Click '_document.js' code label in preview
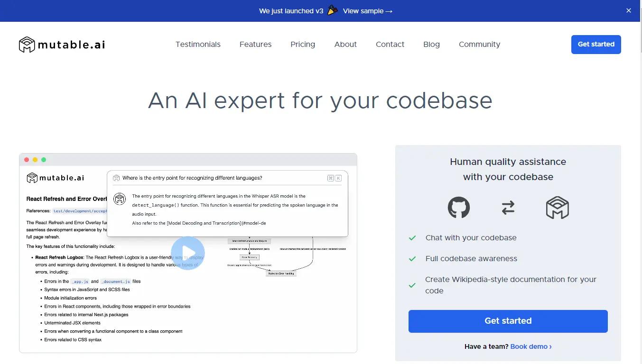The width and height of the screenshot is (642, 364). (115, 282)
